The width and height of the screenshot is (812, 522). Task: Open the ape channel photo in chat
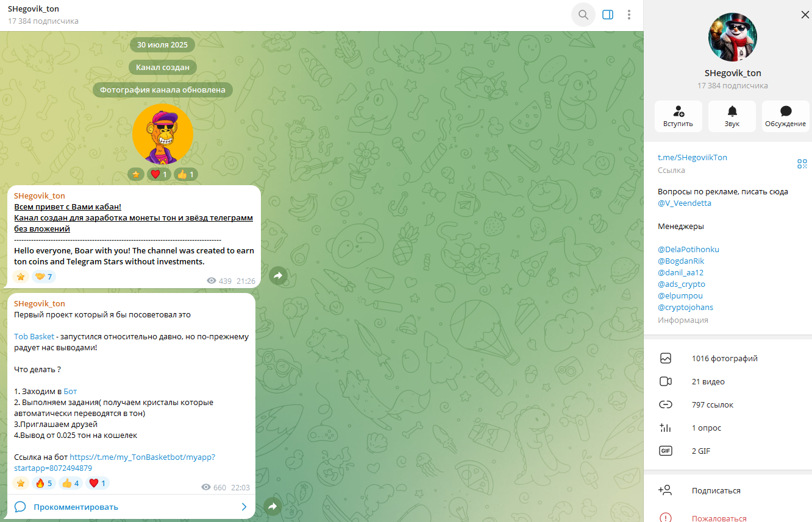pos(163,134)
